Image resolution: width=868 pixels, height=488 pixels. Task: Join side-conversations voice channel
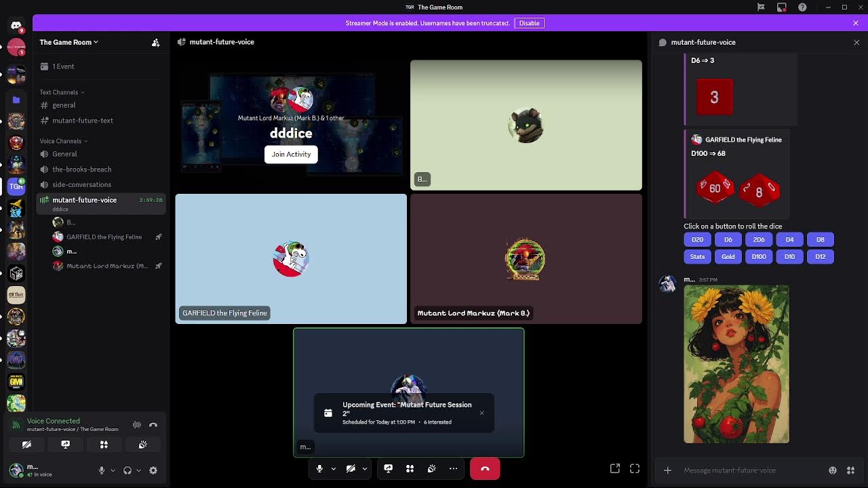102,184
